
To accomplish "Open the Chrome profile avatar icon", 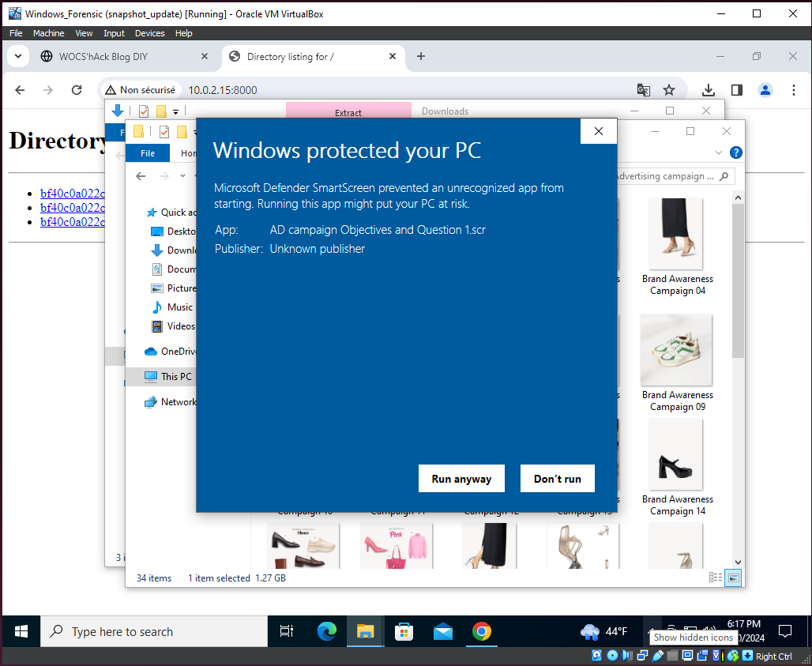I will [765, 90].
